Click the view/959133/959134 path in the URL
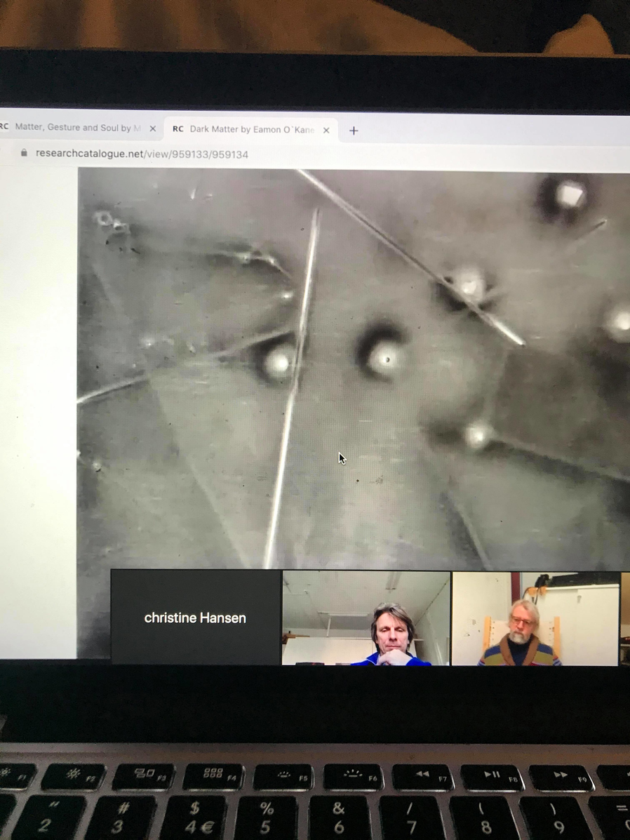This screenshot has width=630, height=840. click(x=196, y=154)
